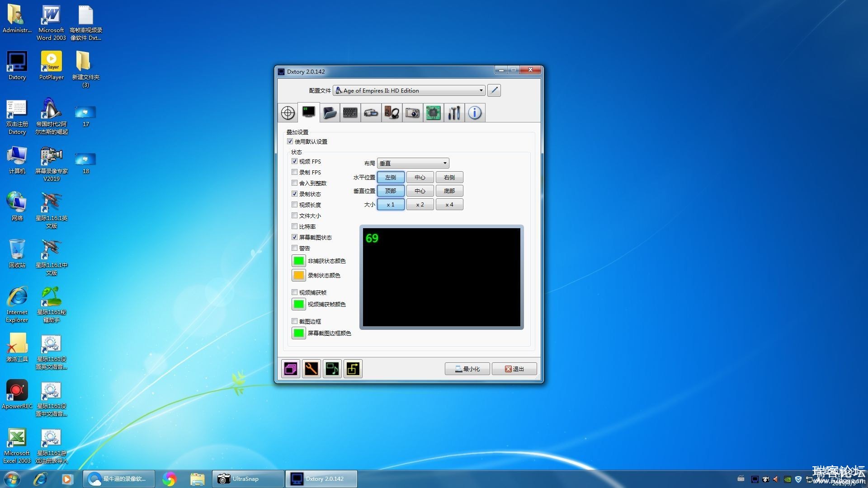Click the yellow export arrow bottom icon
868x488 pixels.
[353, 369]
